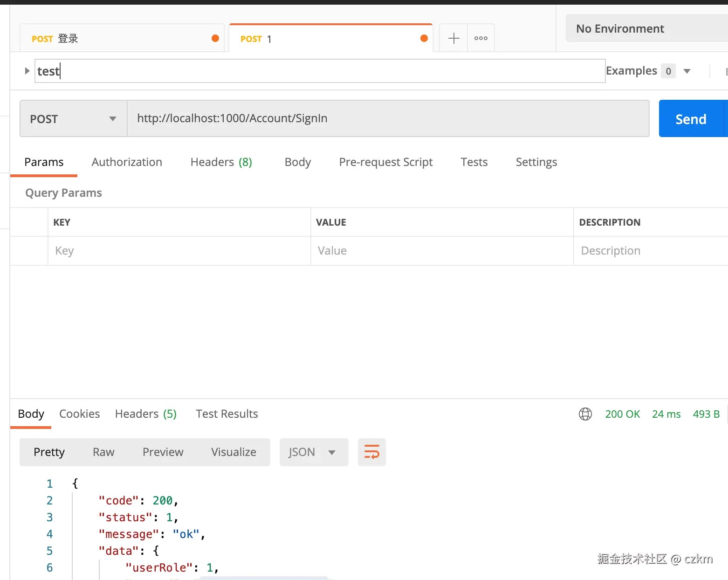Switch to the Tests tab
The height and width of the screenshot is (580, 728).
474,162
